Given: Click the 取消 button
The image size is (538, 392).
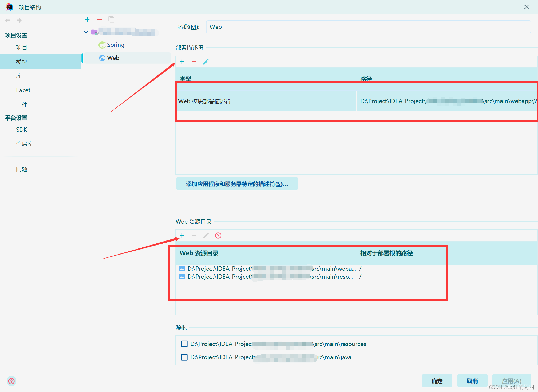Looking at the screenshot, I should pos(472,381).
